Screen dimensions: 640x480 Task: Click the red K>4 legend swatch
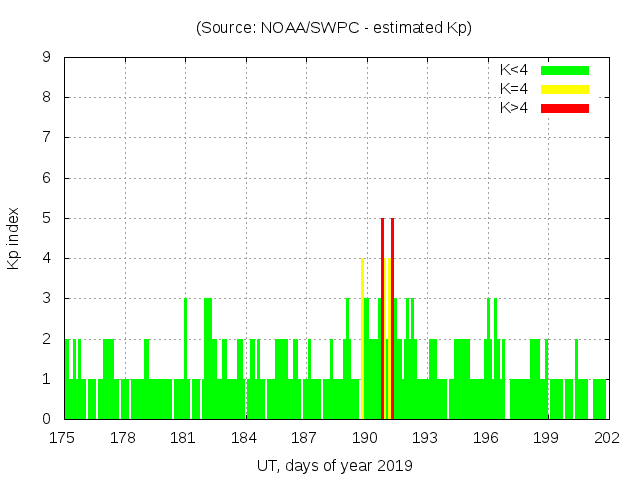[565, 108]
